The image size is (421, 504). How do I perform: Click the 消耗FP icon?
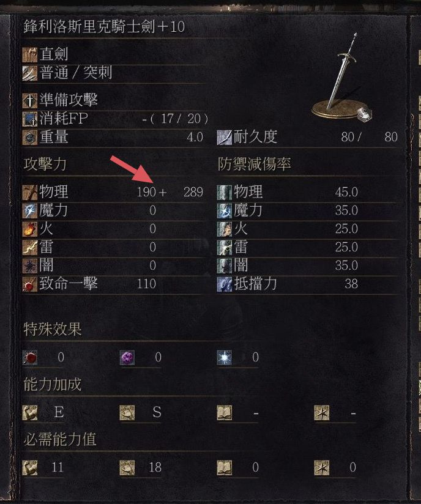(x=30, y=119)
